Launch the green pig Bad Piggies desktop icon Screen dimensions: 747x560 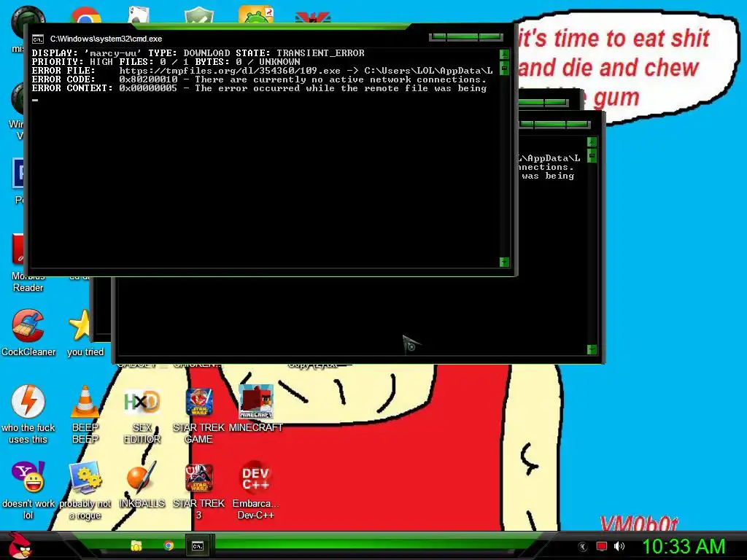pos(256,15)
